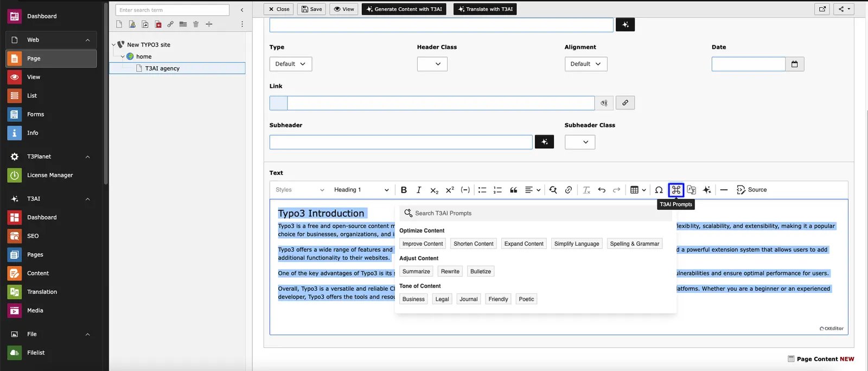868x371 pixels.
Task: Choose the Improve Content prompt
Action: pos(423,244)
